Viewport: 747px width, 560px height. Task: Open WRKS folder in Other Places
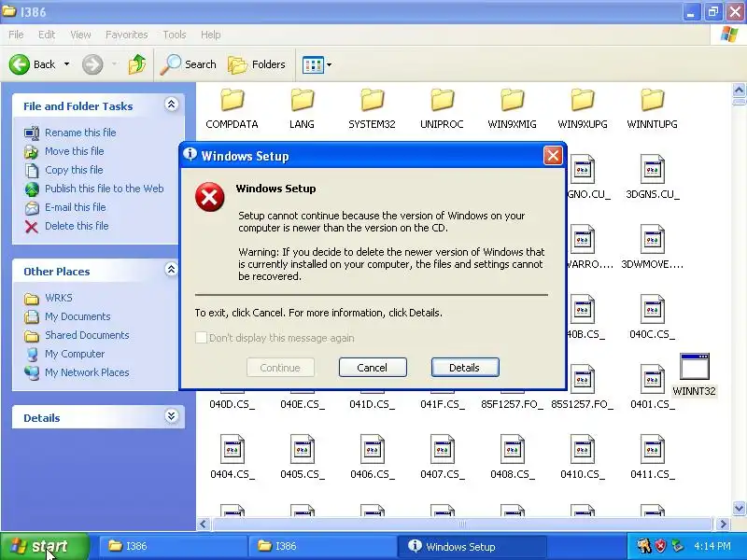[59, 298]
